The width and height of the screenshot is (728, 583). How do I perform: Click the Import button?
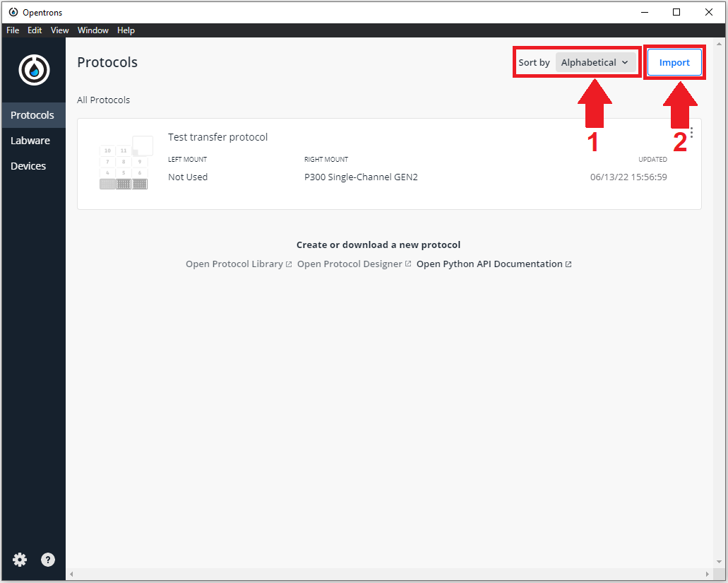coord(674,63)
